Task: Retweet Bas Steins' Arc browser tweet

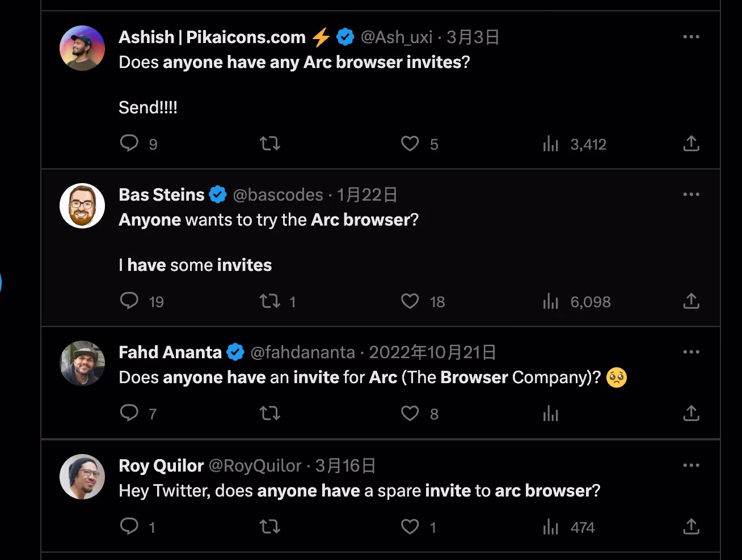Action: pyautogui.click(x=270, y=300)
